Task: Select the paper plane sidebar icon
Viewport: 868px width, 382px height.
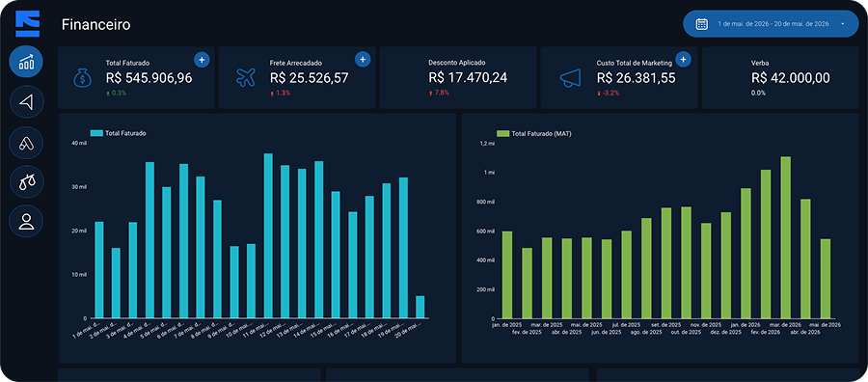Action: (x=26, y=101)
